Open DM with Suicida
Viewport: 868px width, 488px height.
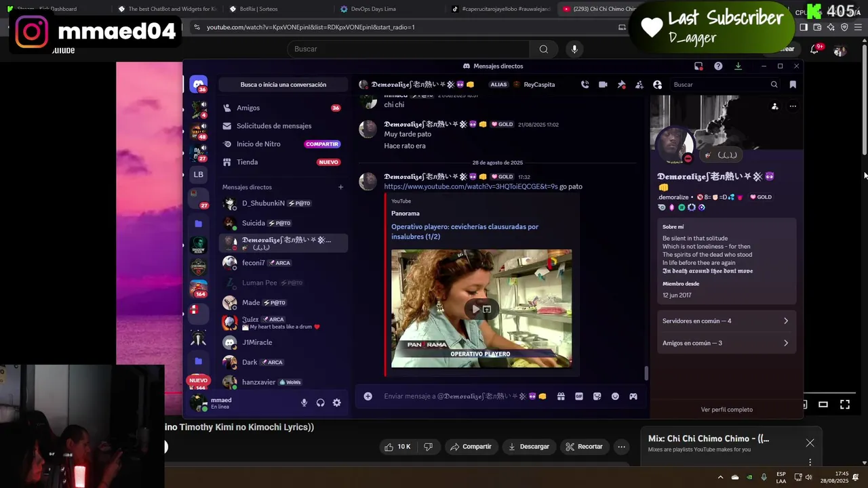point(283,223)
